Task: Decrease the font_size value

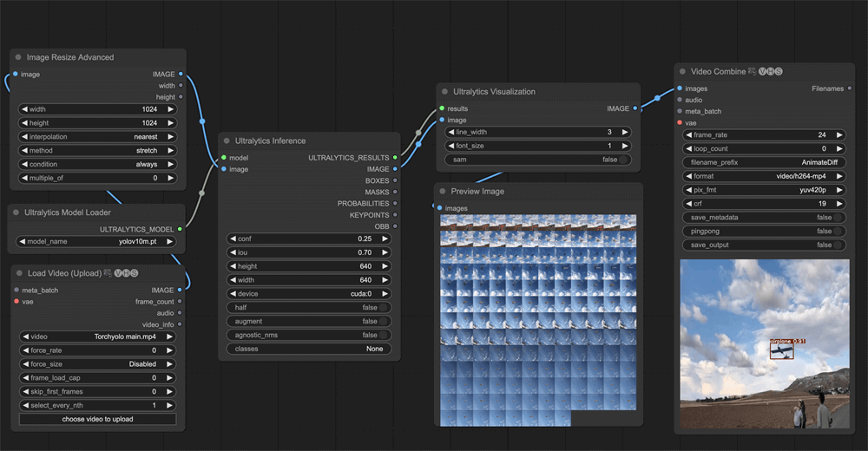Action: tap(451, 146)
